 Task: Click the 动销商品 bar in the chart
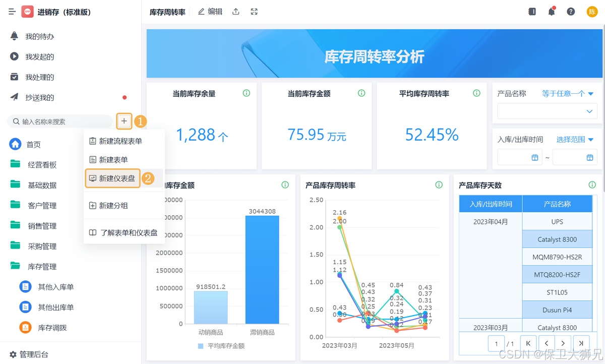pyautogui.click(x=211, y=307)
